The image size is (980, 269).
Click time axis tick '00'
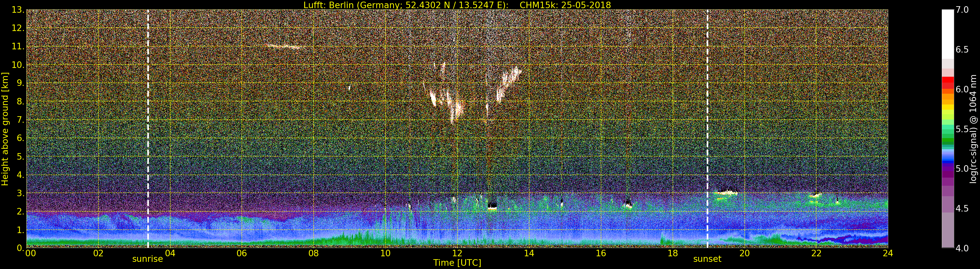tap(30, 253)
